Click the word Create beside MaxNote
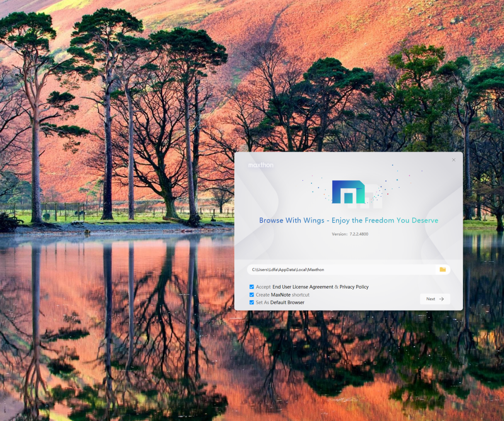504x421 pixels. 263,295
